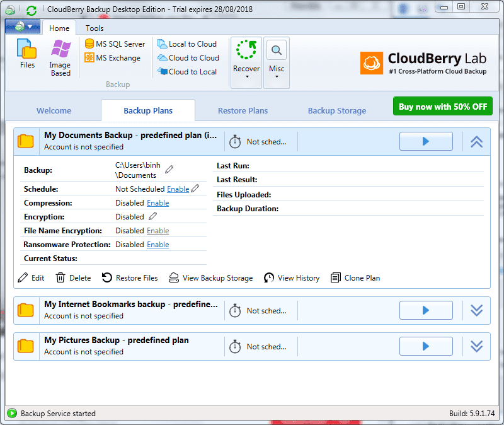Click folder icon of My Internet Bookmarks
Screen dimensions: 504x425
(x=25, y=310)
